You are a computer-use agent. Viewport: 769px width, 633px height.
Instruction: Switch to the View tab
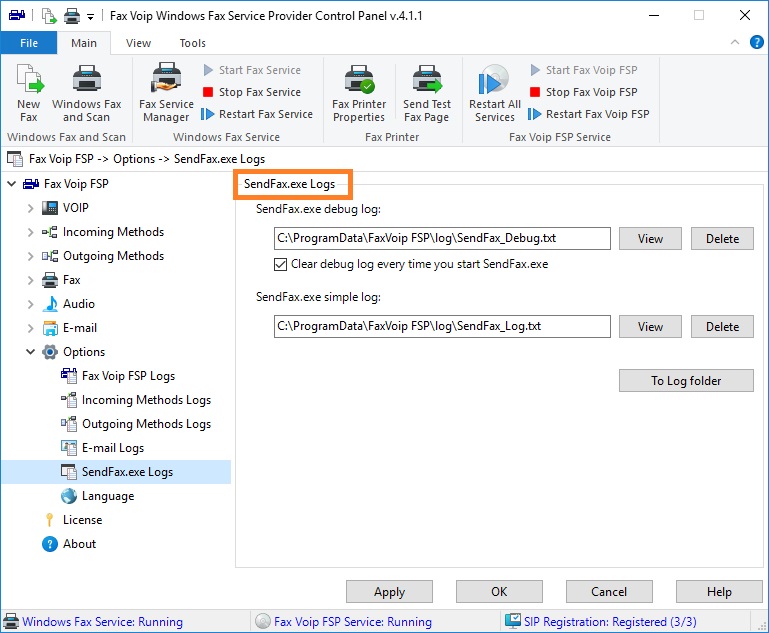tap(138, 43)
